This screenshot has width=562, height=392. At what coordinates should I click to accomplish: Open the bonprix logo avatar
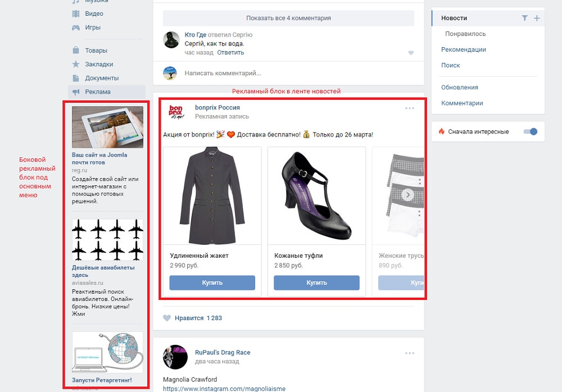(x=175, y=112)
